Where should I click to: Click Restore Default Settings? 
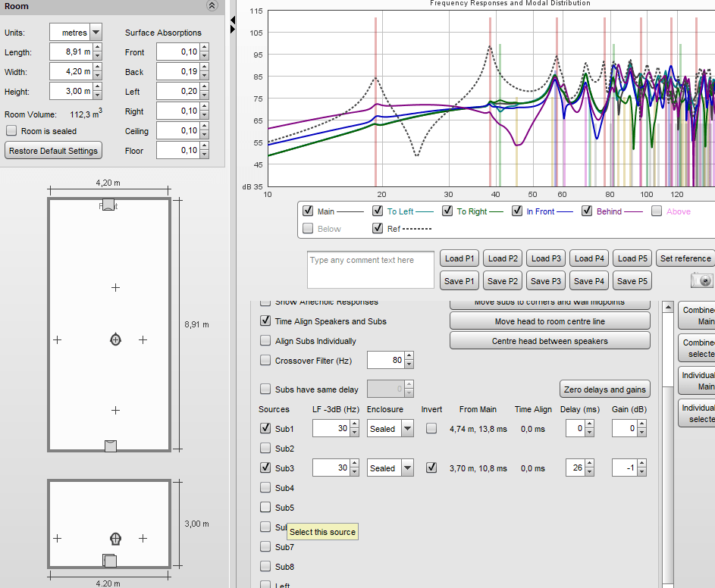[x=53, y=151]
